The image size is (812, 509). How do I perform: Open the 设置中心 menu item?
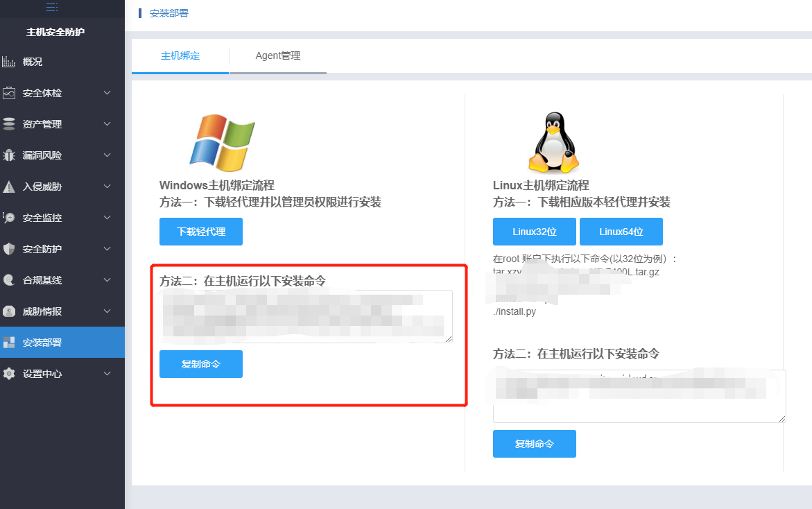tap(62, 374)
